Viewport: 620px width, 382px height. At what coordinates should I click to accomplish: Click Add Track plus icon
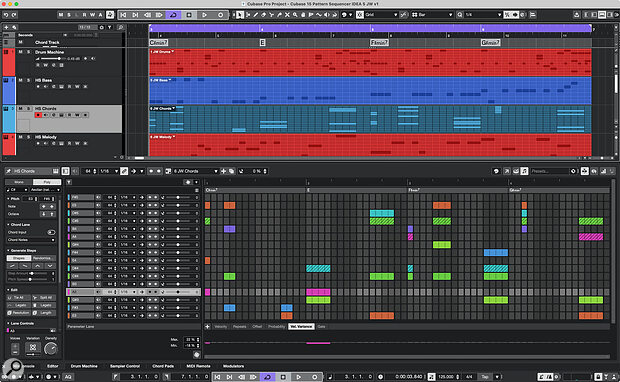click(6, 27)
